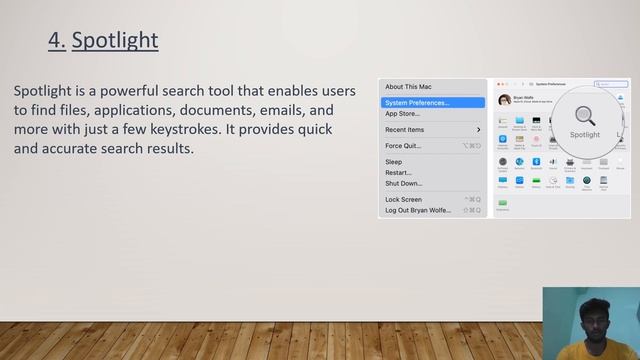Viewport: 640px width, 360px height.
Task: Expand the Recent Items submenu arrow
Action: click(478, 130)
